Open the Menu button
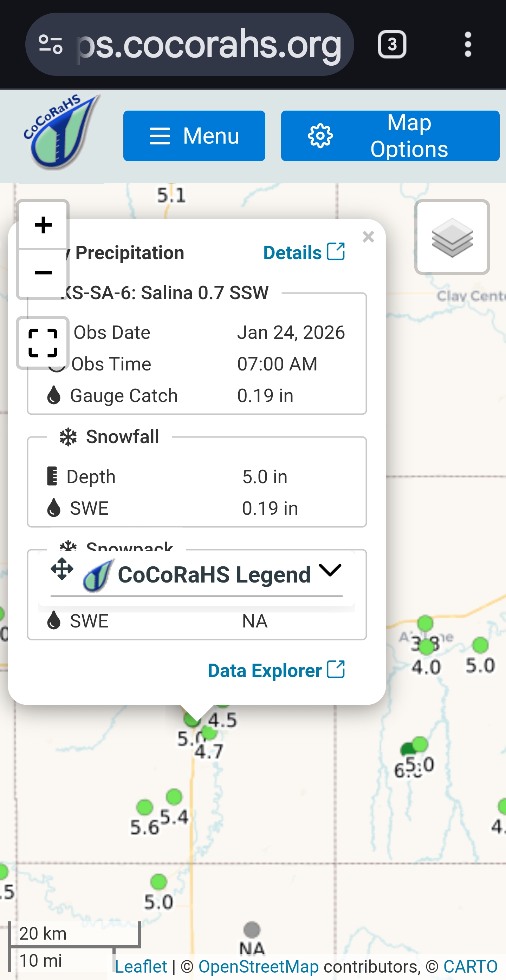 point(194,136)
